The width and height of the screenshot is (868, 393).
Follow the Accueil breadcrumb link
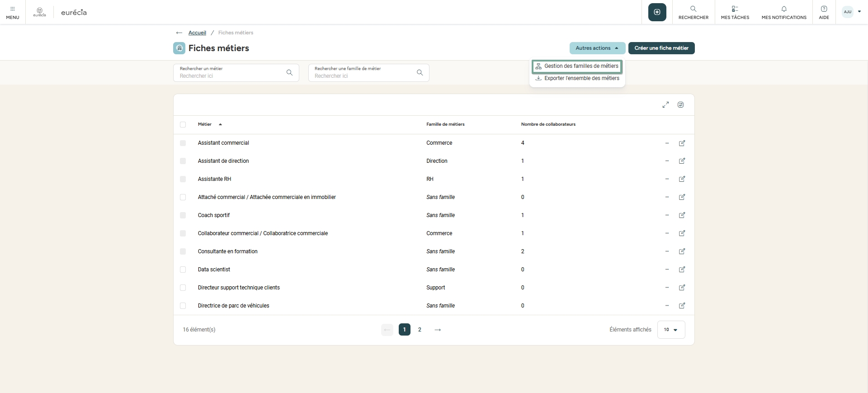click(197, 33)
